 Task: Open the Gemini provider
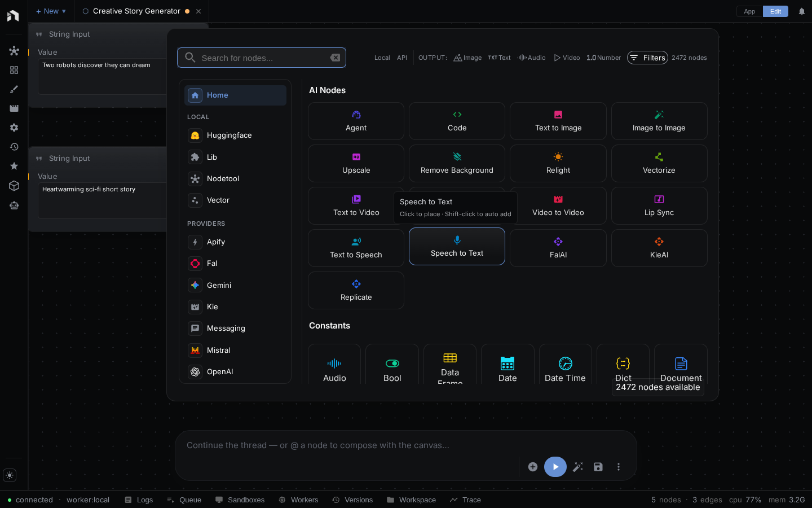coord(235,285)
